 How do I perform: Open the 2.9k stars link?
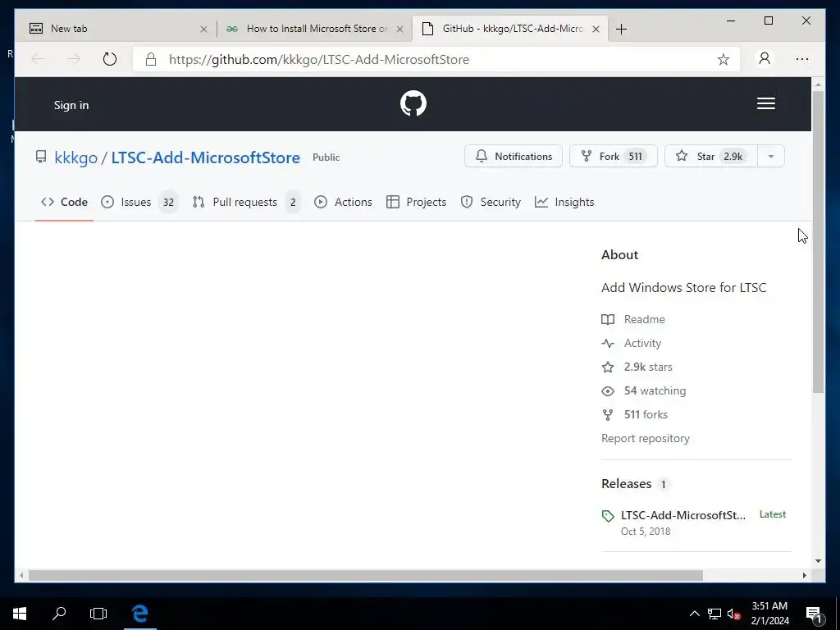(637, 367)
